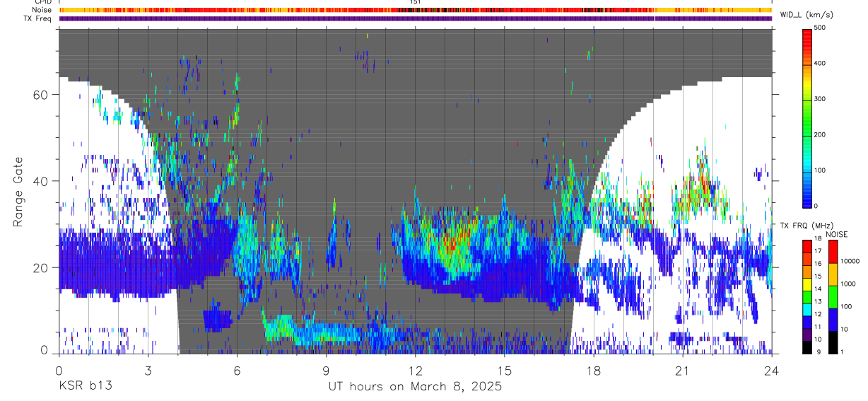Click the 'KSR b13' radar label

[x=86, y=387]
